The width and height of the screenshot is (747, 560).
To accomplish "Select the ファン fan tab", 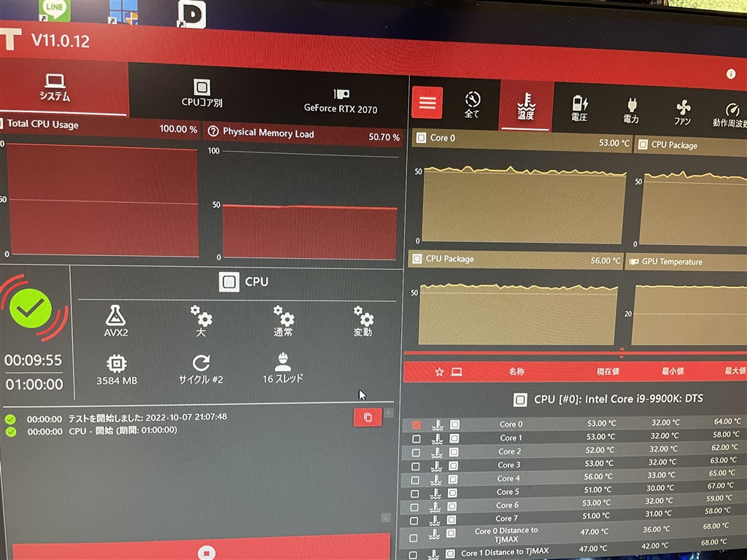I will coord(683,113).
